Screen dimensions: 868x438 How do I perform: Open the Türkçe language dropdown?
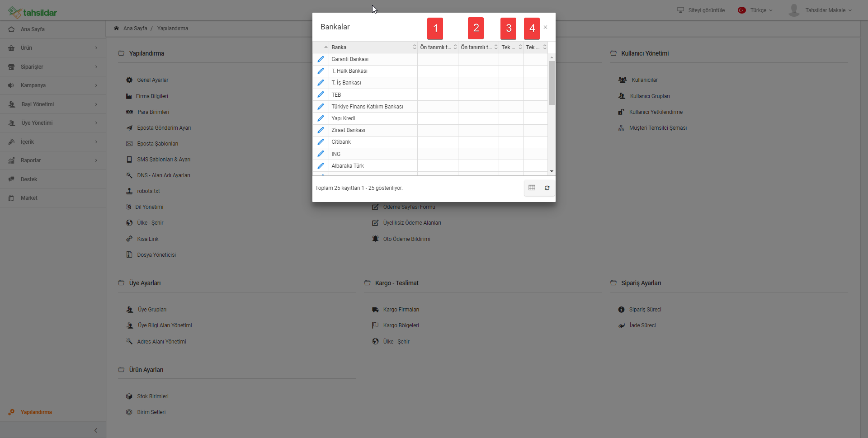click(755, 10)
